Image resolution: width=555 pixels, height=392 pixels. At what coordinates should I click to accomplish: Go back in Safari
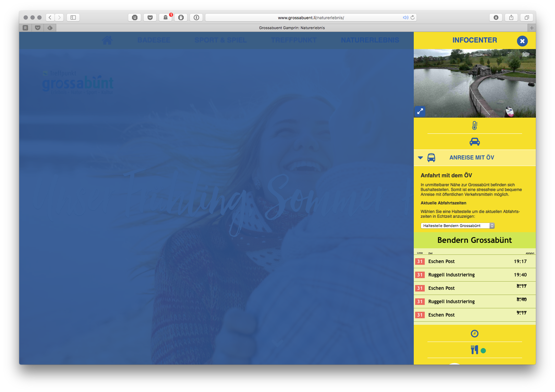pos(50,17)
